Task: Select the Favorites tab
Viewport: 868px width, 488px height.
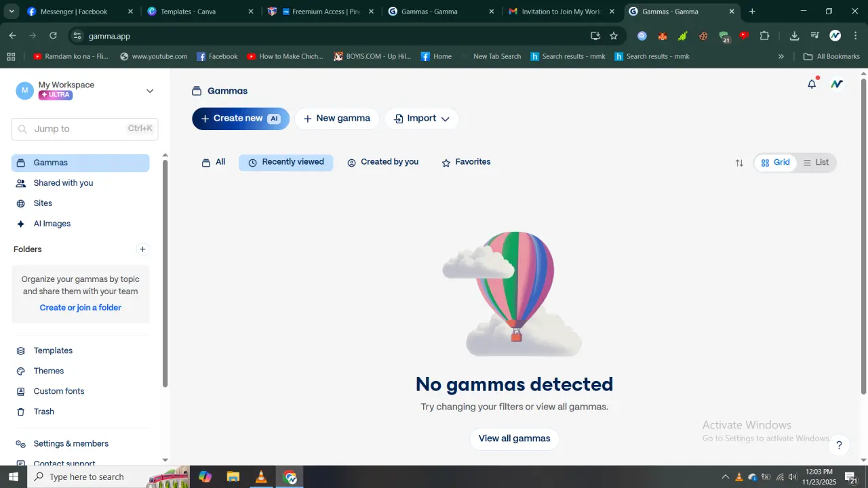Action: tap(466, 163)
